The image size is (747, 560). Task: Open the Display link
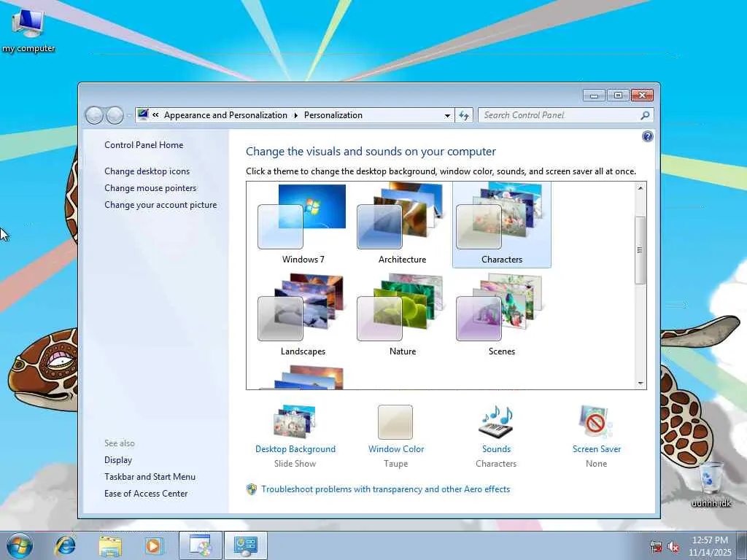(118, 460)
